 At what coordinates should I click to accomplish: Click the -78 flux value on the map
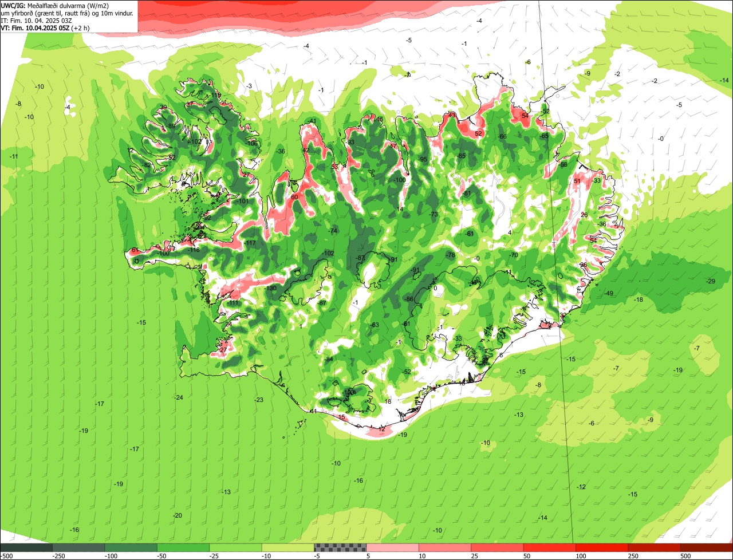click(451, 255)
